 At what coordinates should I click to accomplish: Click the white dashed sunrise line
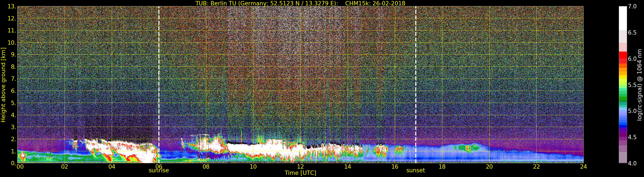[x=159, y=85]
